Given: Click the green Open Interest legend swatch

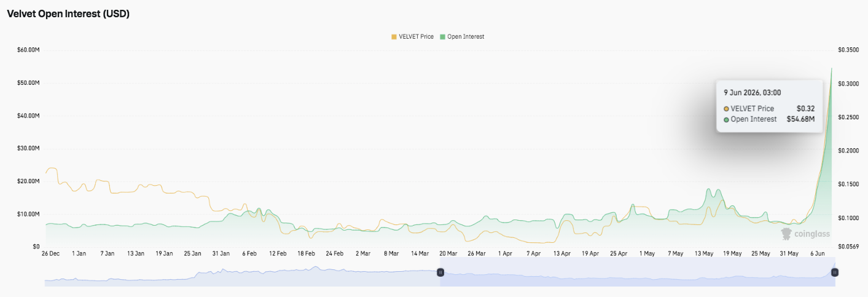Looking at the screenshot, I should coord(443,37).
